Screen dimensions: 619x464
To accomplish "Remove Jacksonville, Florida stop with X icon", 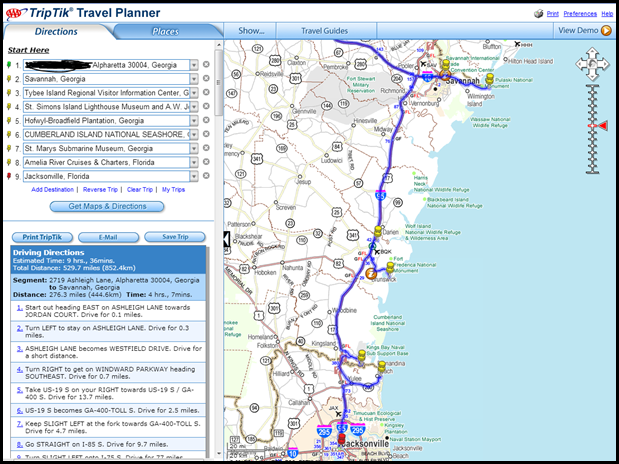I will click(206, 176).
